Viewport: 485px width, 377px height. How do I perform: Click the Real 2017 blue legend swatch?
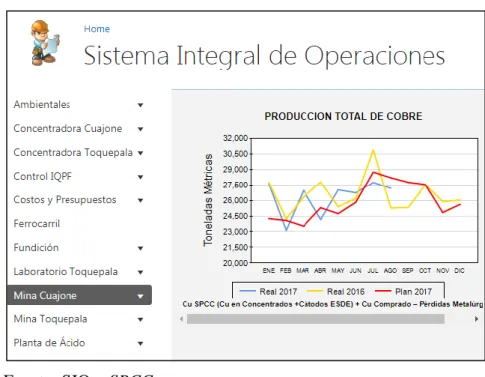tap(247, 291)
